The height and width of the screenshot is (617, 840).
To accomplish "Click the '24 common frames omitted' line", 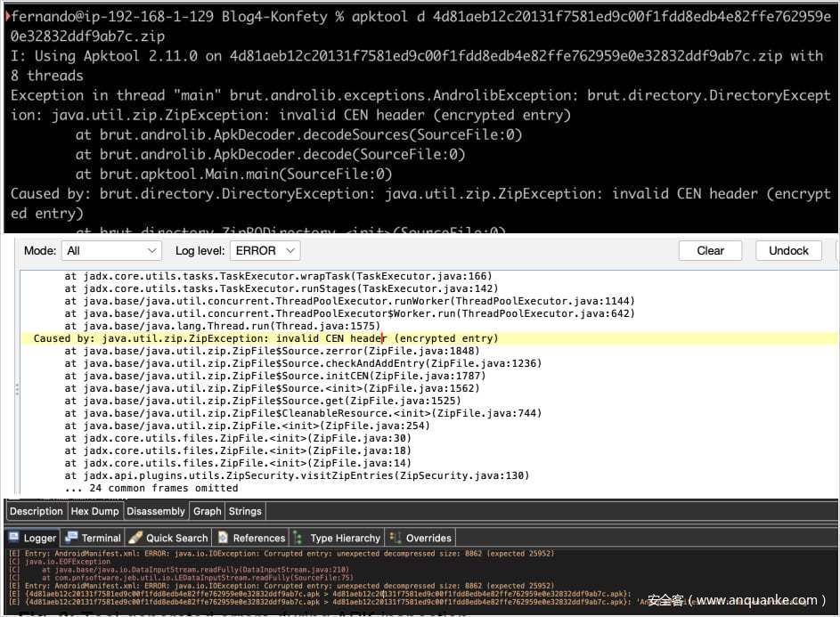I will click(x=151, y=488).
